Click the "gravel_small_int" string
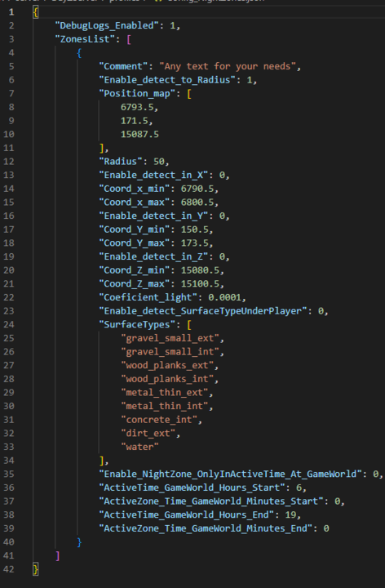Screen dimensions: 385x588 click(170, 351)
